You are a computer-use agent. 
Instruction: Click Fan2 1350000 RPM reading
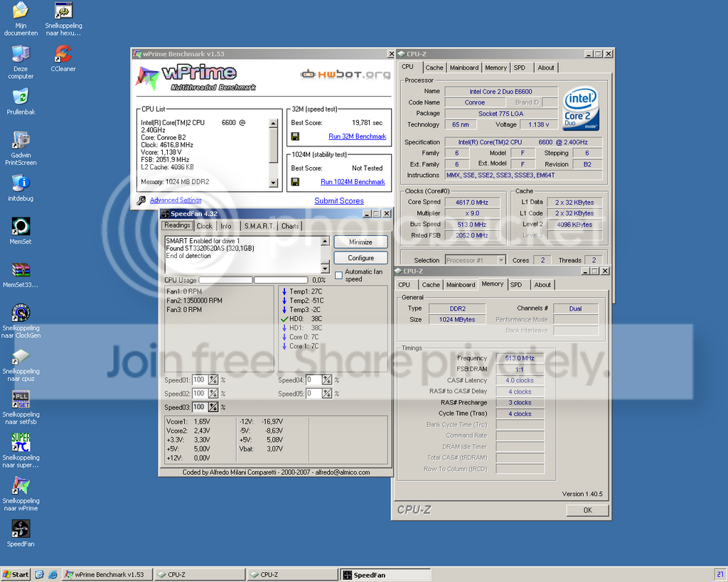point(195,301)
